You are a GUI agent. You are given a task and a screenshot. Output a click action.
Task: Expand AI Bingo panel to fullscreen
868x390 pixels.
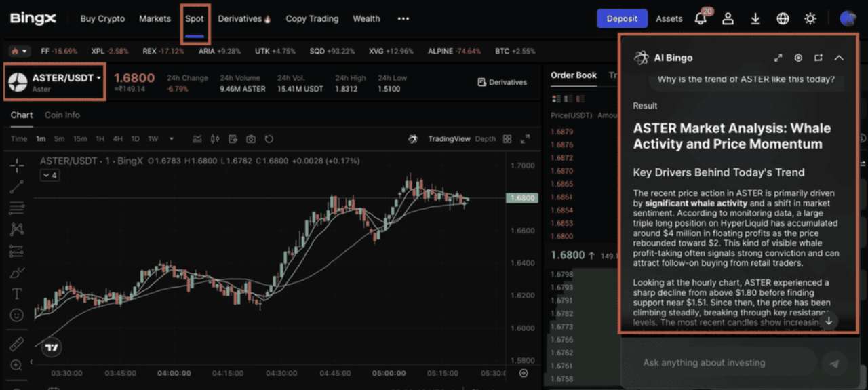point(778,58)
